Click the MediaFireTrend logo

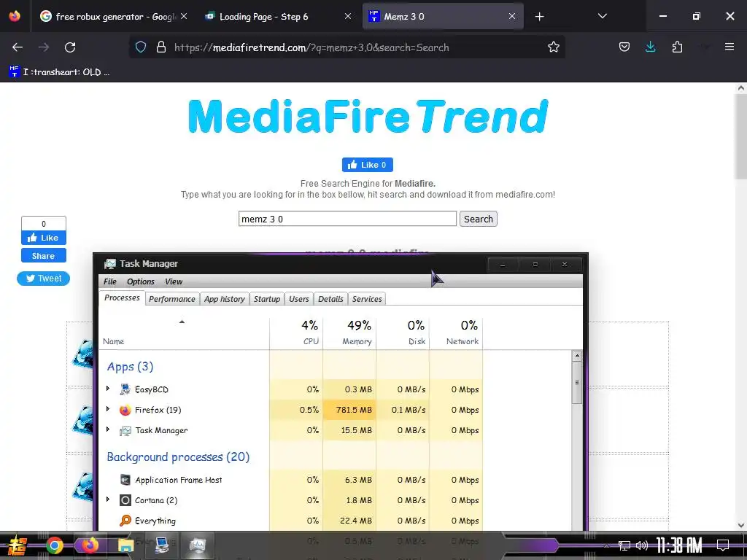[x=368, y=117]
